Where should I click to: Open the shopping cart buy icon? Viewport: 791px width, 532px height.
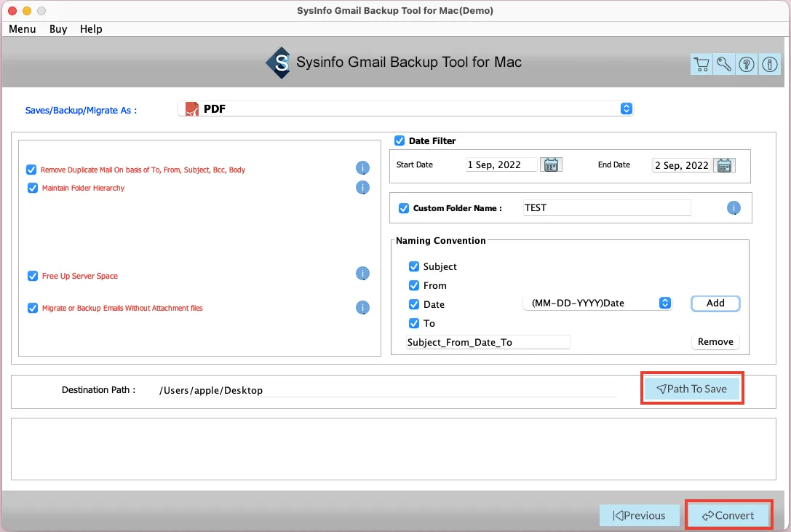coord(701,64)
